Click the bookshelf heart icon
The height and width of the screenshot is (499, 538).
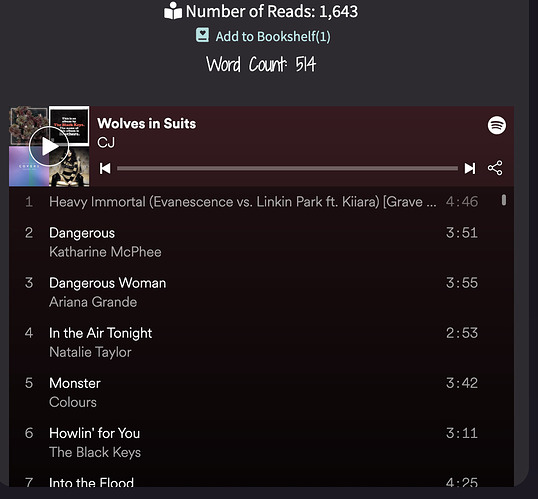[x=202, y=35]
